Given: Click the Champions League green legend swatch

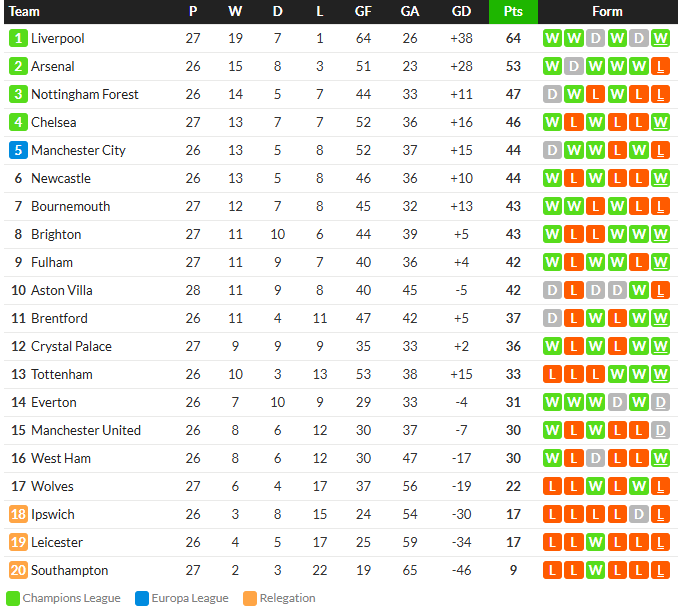Looking at the screenshot, I should (x=13, y=598).
